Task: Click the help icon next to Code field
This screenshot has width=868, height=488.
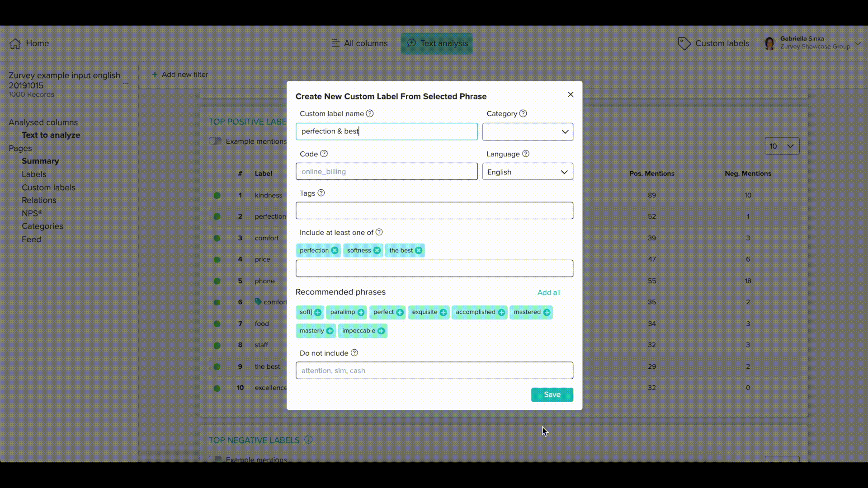Action: (x=323, y=154)
